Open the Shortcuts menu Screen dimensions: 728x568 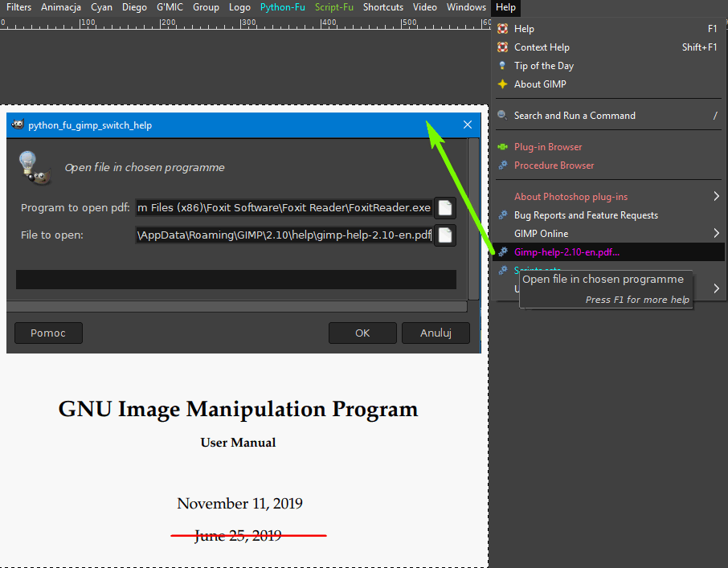pos(383,7)
